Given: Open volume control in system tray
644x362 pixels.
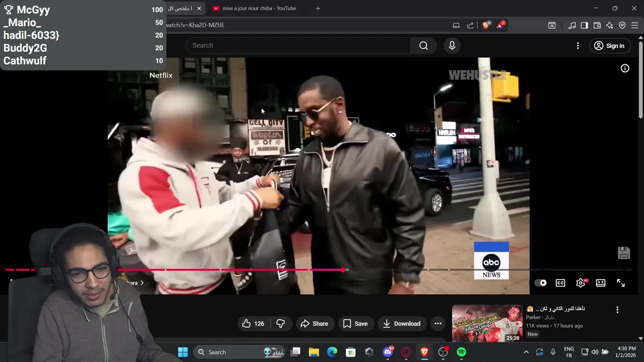Looking at the screenshot, I should click(595, 352).
